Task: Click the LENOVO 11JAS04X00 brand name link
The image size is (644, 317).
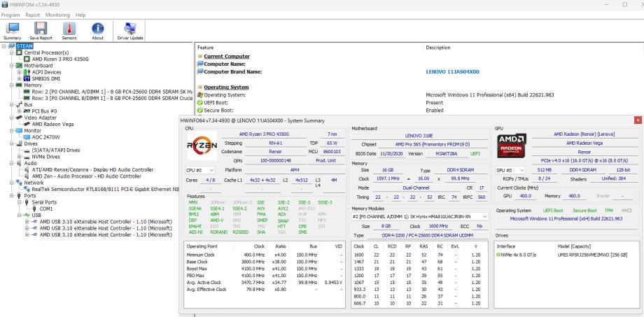Action: tap(452, 72)
